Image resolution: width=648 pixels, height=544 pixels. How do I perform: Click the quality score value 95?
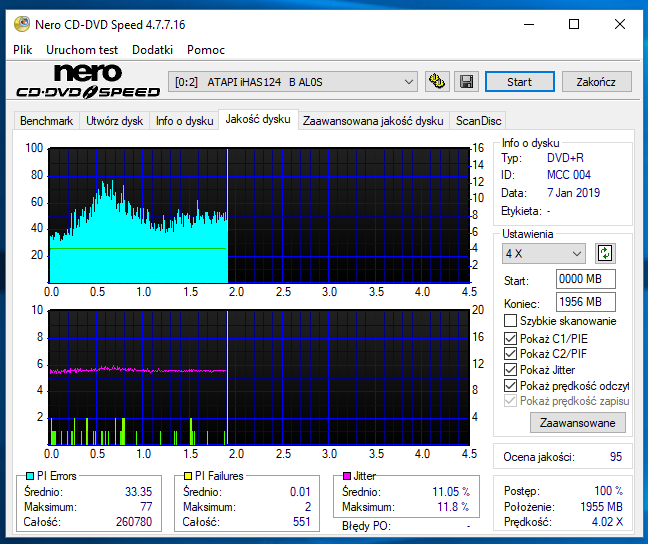pyautogui.click(x=616, y=456)
